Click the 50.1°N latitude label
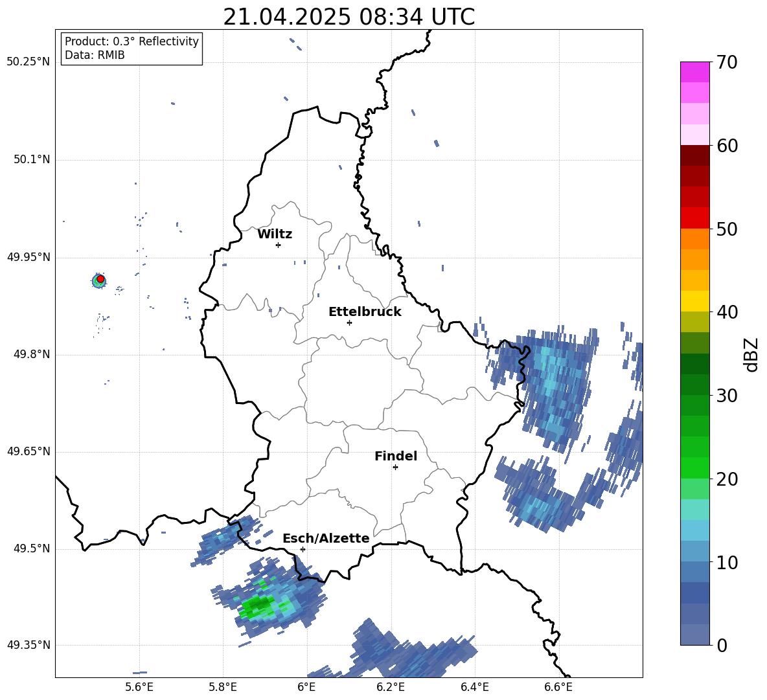767x700 pixels. point(32,160)
